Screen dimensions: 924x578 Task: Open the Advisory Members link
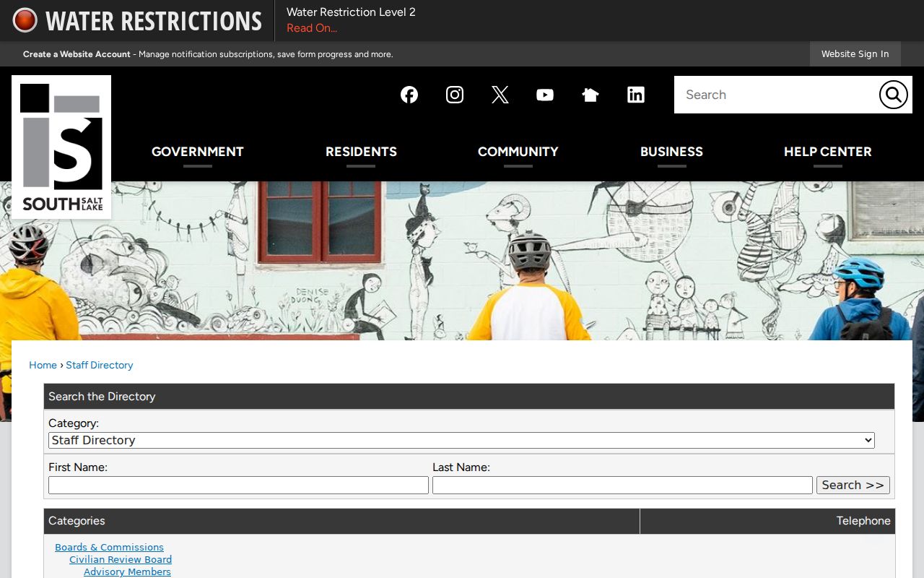127,572
